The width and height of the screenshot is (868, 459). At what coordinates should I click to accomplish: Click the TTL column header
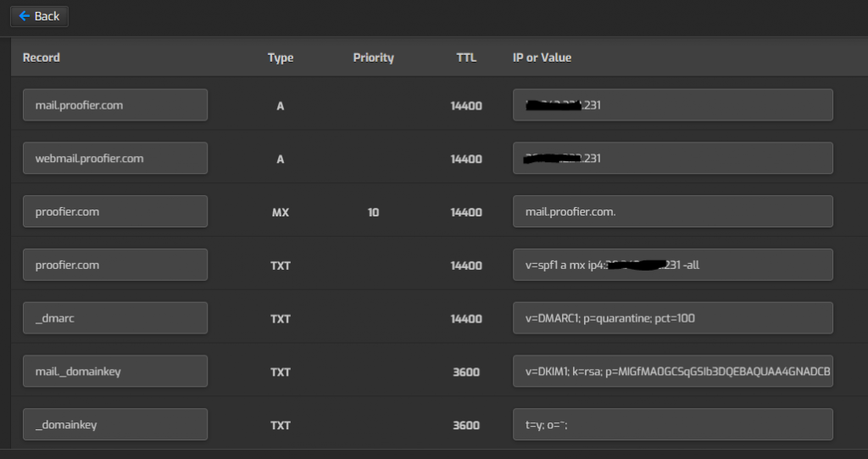[467, 58]
